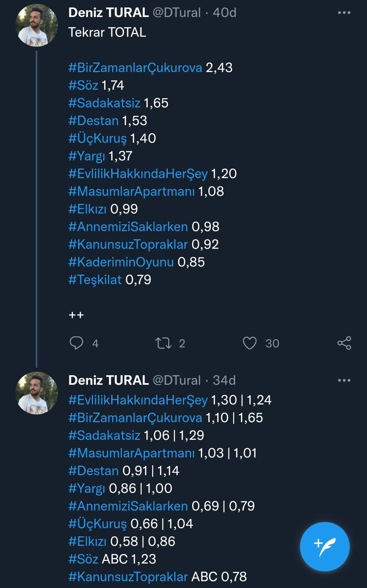Screen dimensions: 367x588
Task: Like the Tekrar TOTAL tweet
Action: pyautogui.click(x=250, y=343)
